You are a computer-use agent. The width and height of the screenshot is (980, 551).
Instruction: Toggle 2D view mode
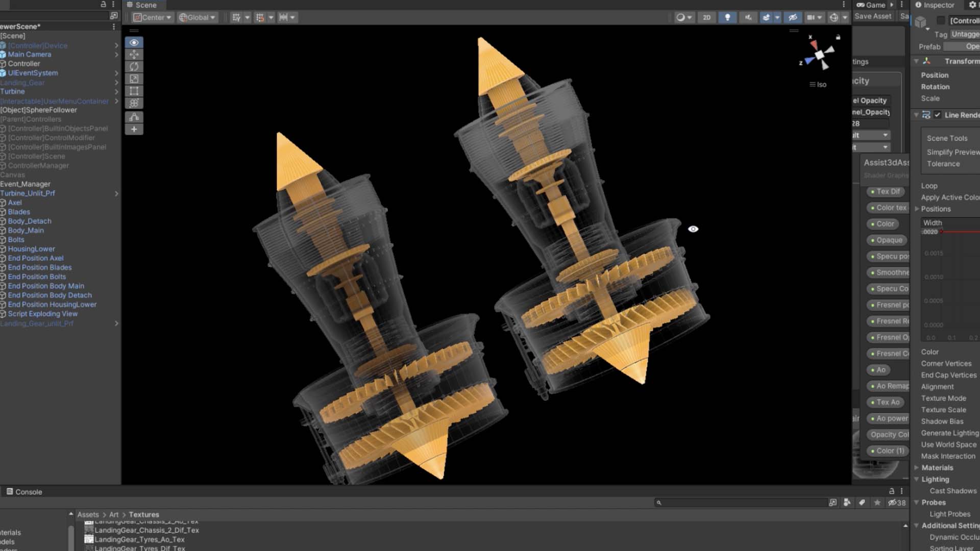(x=706, y=17)
